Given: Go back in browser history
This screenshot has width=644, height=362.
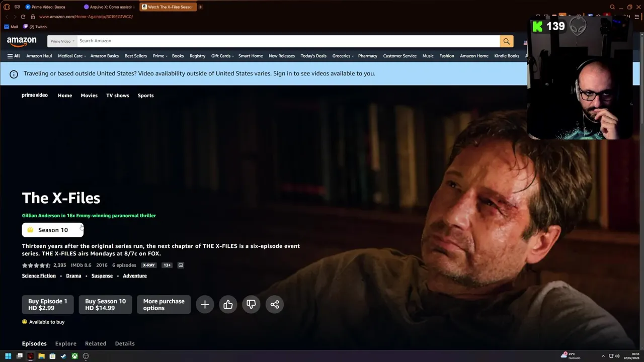Looking at the screenshot, I should point(7,17).
